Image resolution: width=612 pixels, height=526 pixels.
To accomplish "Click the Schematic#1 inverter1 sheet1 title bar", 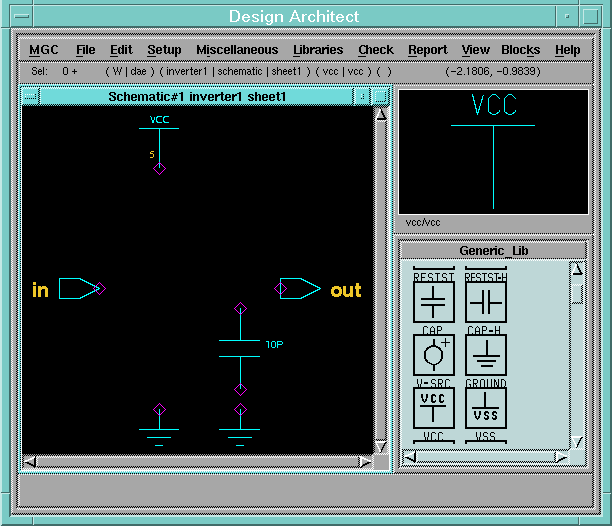I will [x=197, y=96].
